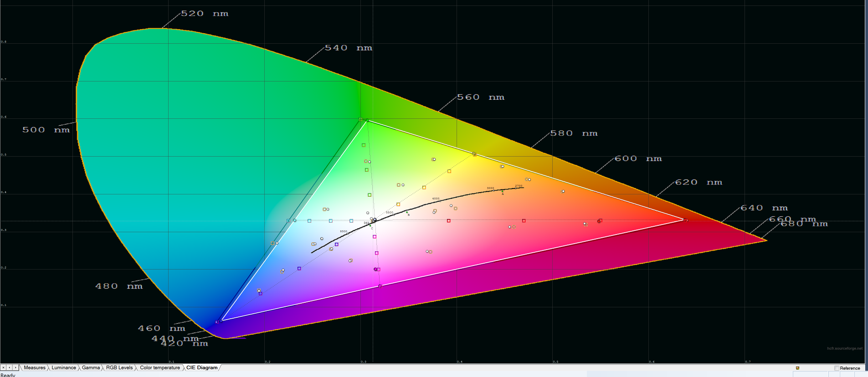Click the close button left of the view tabs
The width and height of the screenshot is (868, 377).
point(3,367)
